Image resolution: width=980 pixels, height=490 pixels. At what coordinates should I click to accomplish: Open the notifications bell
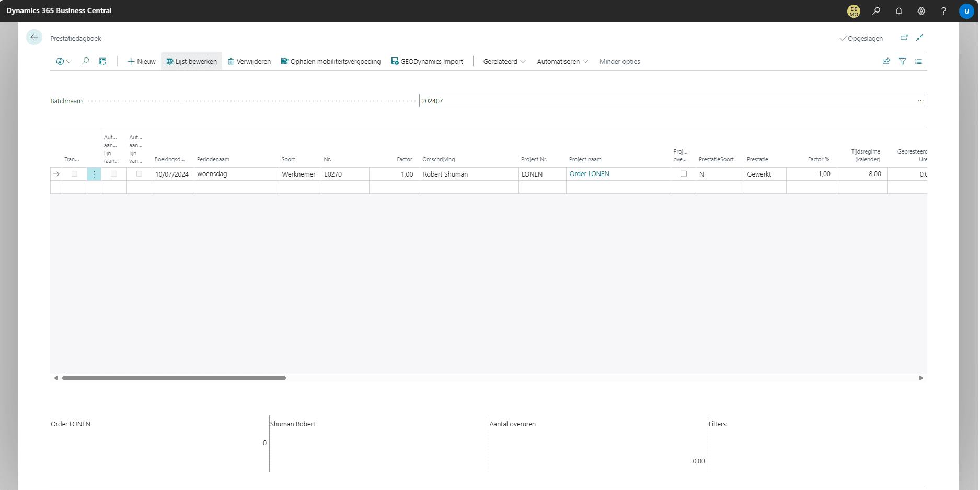pos(899,11)
